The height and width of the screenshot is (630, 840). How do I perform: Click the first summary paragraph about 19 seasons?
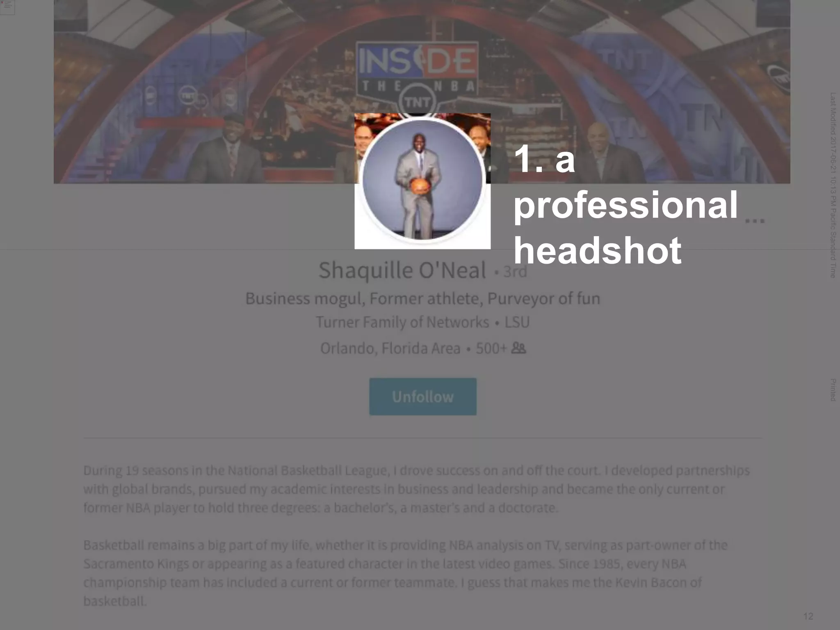pos(416,489)
